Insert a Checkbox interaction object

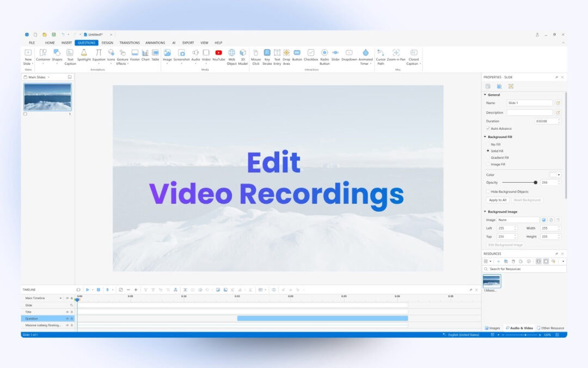[311, 55]
